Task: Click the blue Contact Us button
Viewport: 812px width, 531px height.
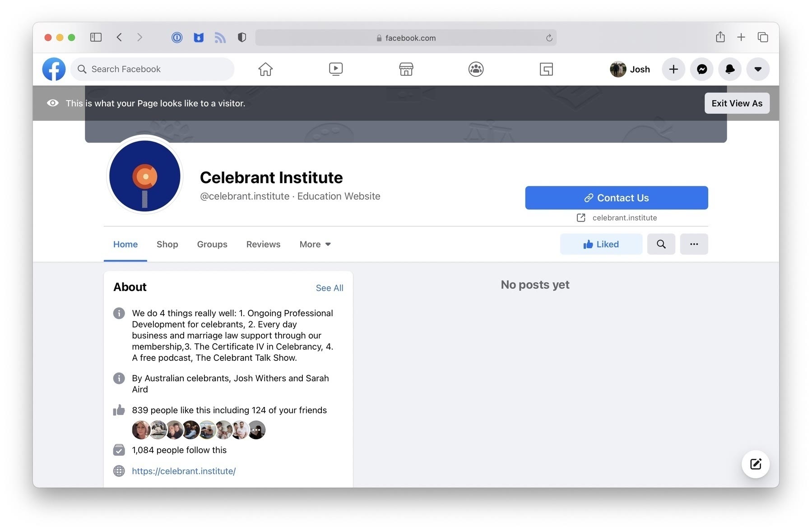Action: pyautogui.click(x=616, y=198)
